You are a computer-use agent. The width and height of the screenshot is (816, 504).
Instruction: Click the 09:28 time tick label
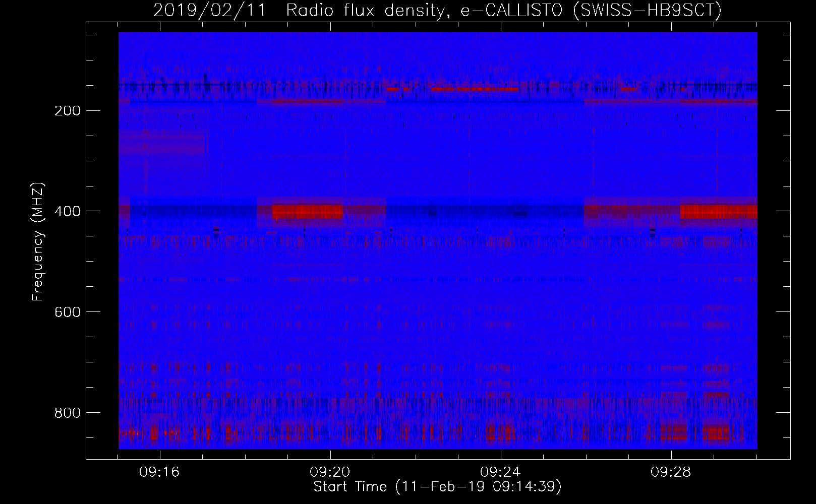tap(671, 472)
